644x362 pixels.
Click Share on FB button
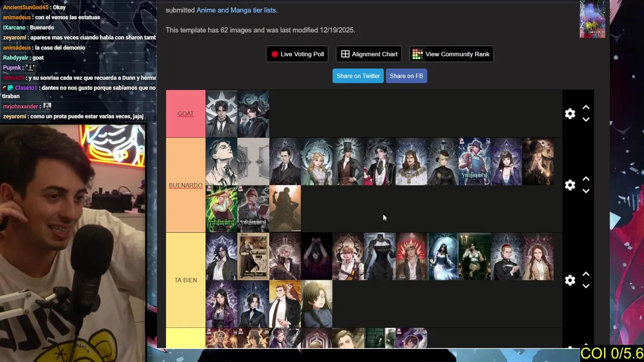point(406,76)
